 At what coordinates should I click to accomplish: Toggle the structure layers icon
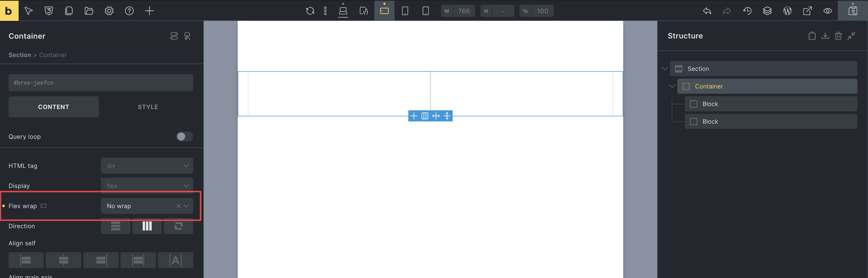click(767, 11)
